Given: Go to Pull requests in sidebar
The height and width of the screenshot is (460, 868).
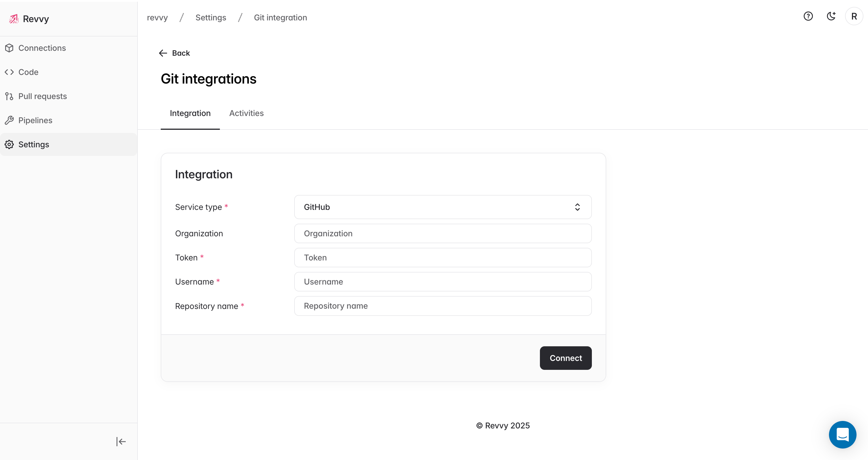Looking at the screenshot, I should (x=42, y=96).
